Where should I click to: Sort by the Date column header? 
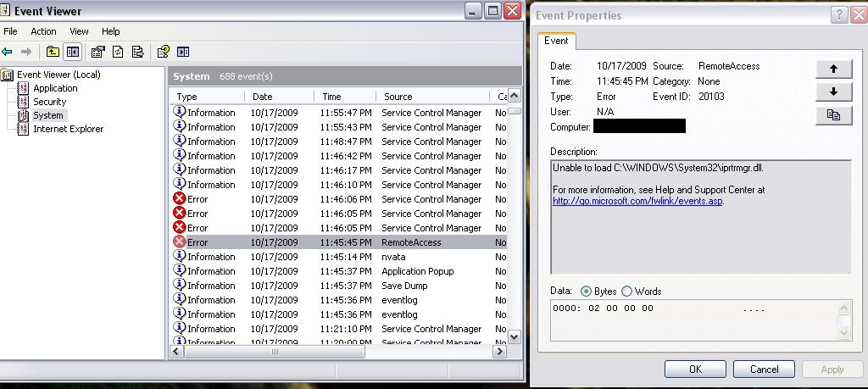click(279, 97)
